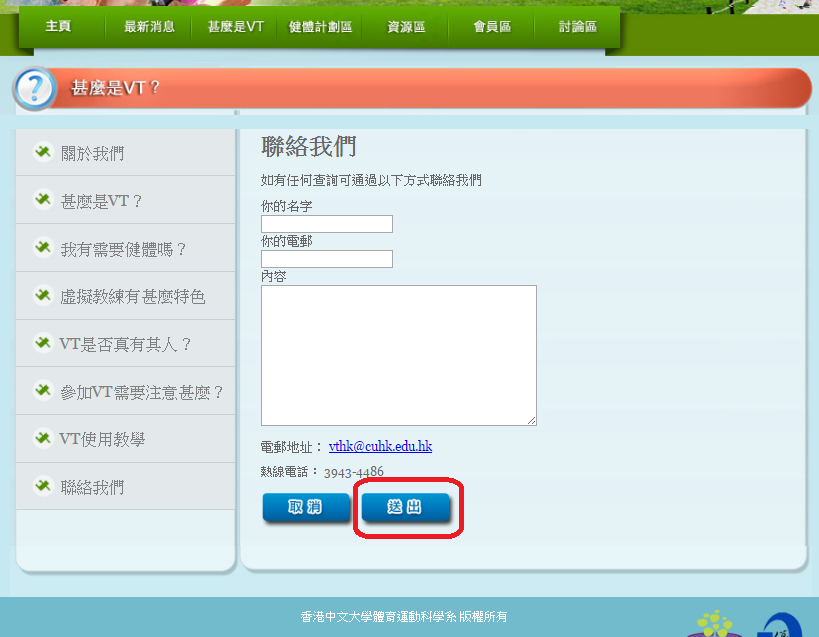
Task: Open the 主頁 menu item
Action: (x=58, y=27)
